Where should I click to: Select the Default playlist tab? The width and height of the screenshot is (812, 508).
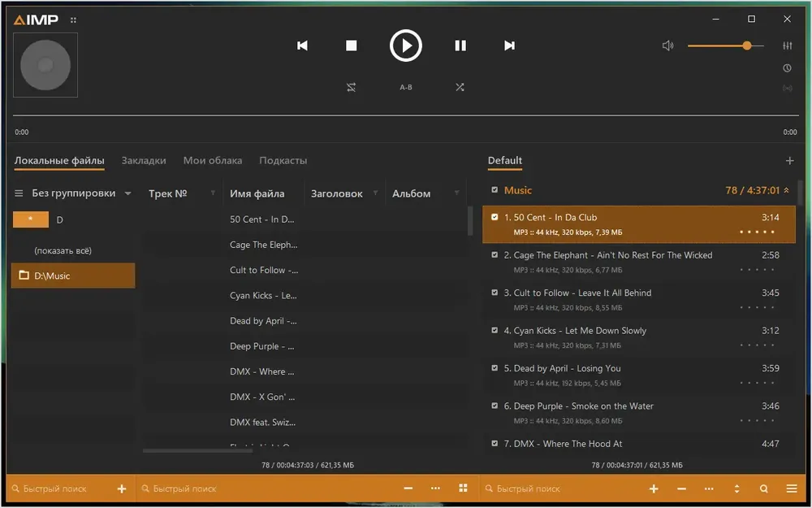tap(504, 160)
